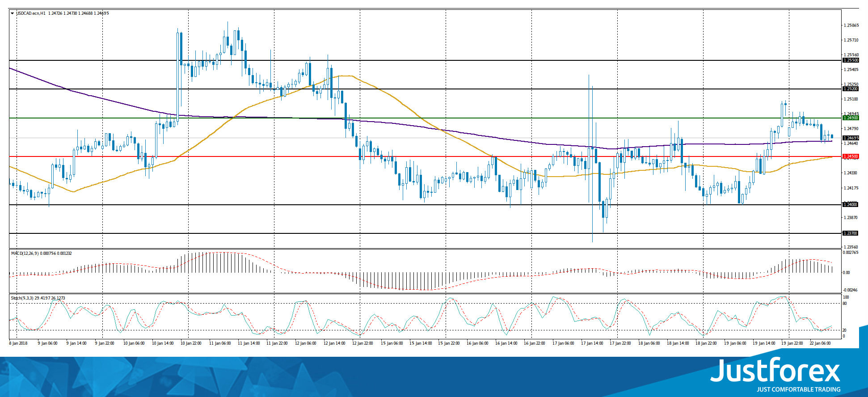The image size is (868, 397).
Task: Click the 1.23700 price level label
Action: pos(851,233)
